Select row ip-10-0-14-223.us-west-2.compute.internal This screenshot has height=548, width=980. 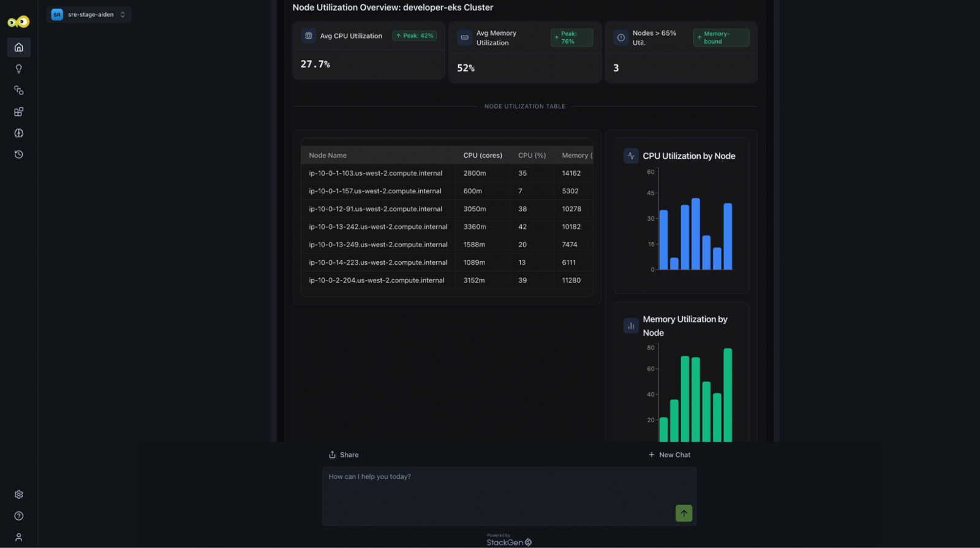pyautogui.click(x=447, y=262)
